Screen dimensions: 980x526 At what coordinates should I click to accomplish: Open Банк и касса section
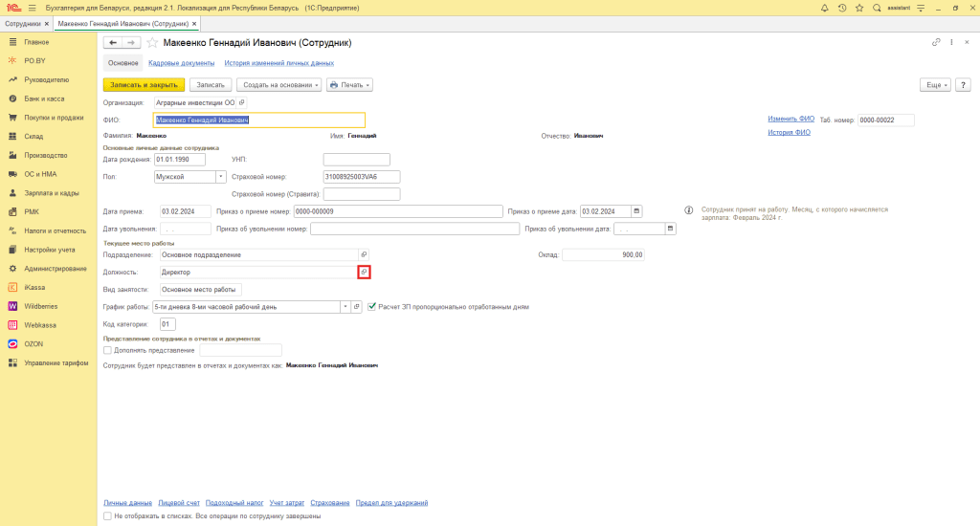tap(44, 99)
